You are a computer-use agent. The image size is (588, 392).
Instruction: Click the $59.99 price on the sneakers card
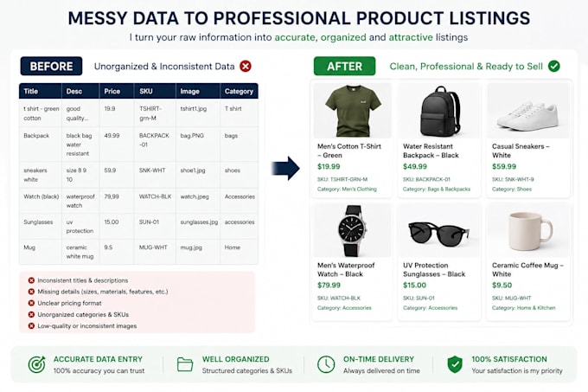504,166
